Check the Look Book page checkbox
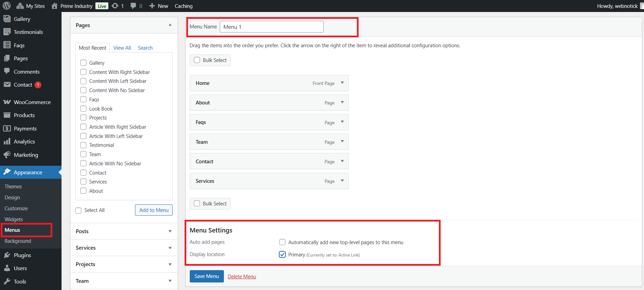644x290 pixels. pyautogui.click(x=83, y=109)
